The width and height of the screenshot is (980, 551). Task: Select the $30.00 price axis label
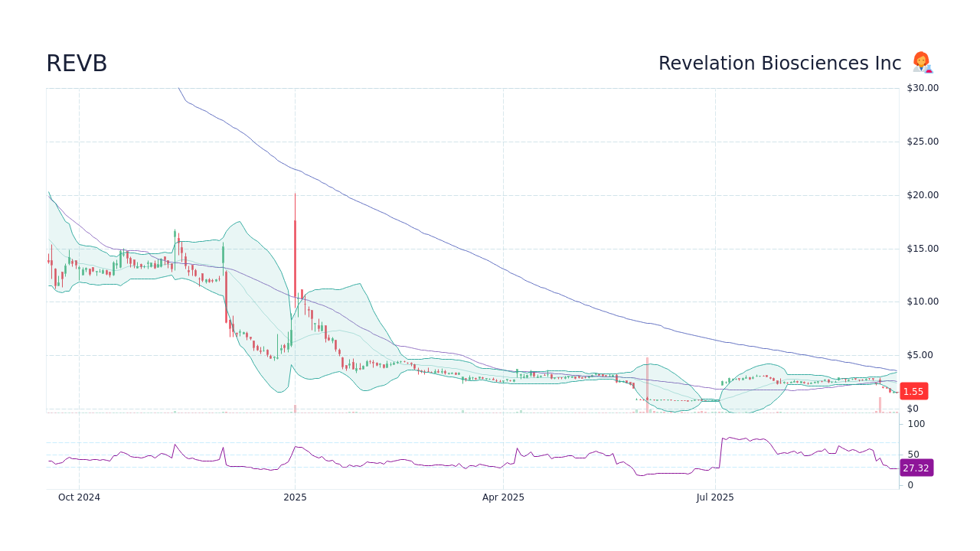(920, 87)
